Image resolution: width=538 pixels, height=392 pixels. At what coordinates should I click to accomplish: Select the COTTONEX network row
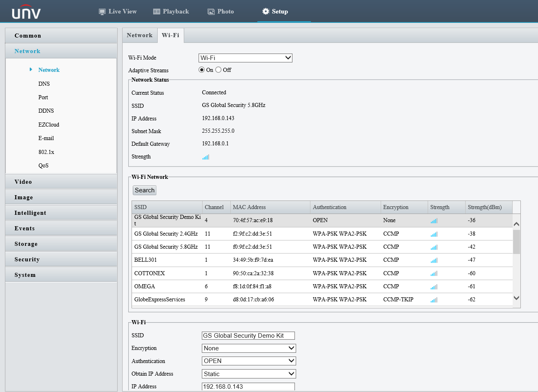[322, 274]
